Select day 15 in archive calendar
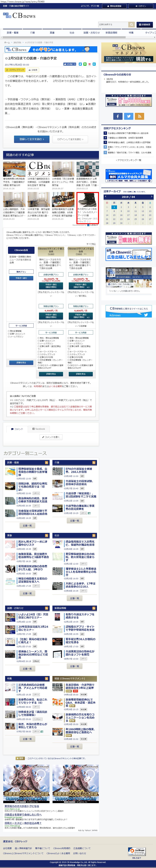 click(x=114, y=215)
